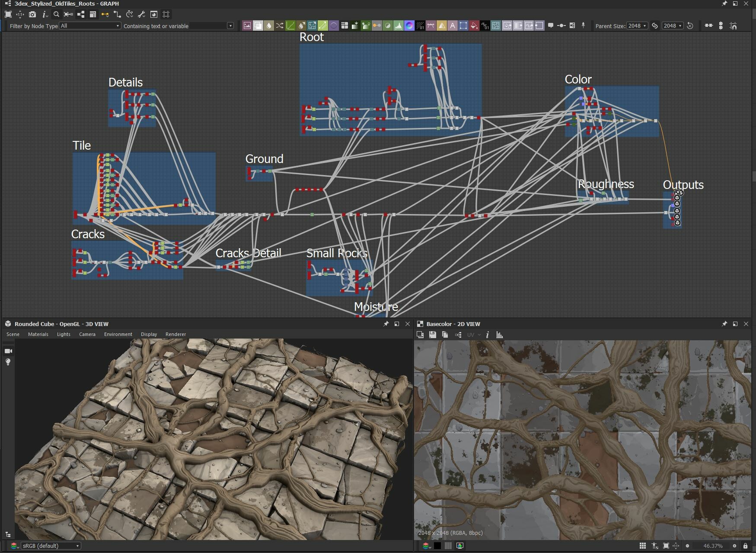This screenshot has height=553, width=756.
Task: Click the black background color swatch below the 2D view
Action: click(x=438, y=546)
